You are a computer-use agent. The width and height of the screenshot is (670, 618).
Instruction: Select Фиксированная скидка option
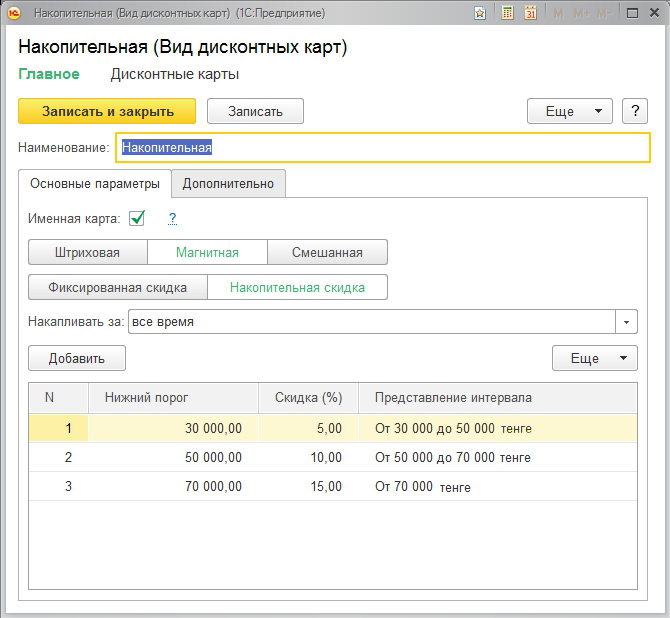118,288
